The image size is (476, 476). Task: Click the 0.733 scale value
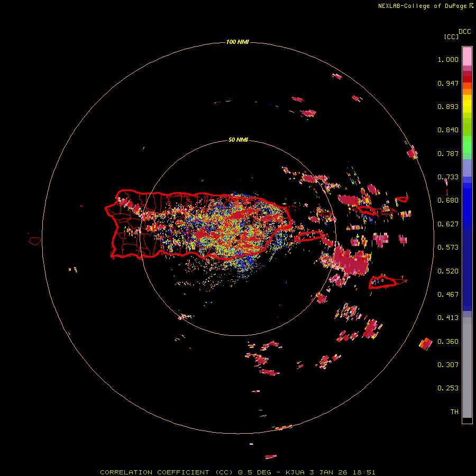448,177
